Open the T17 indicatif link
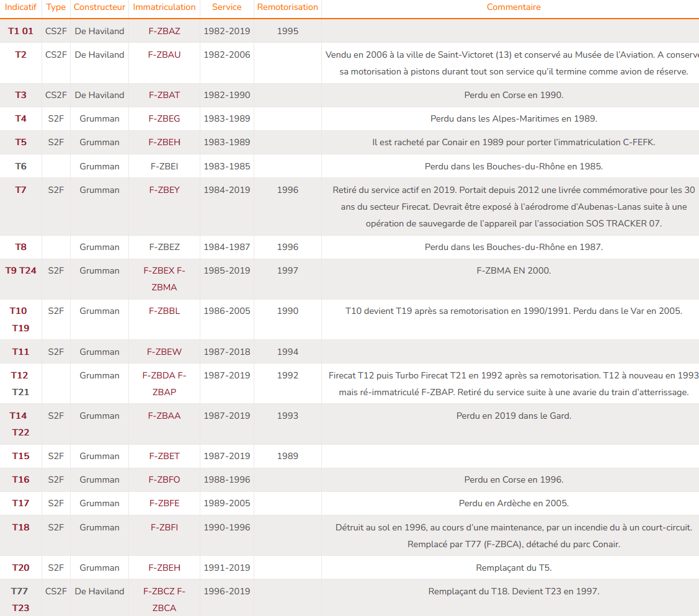The width and height of the screenshot is (699, 616). click(x=20, y=503)
